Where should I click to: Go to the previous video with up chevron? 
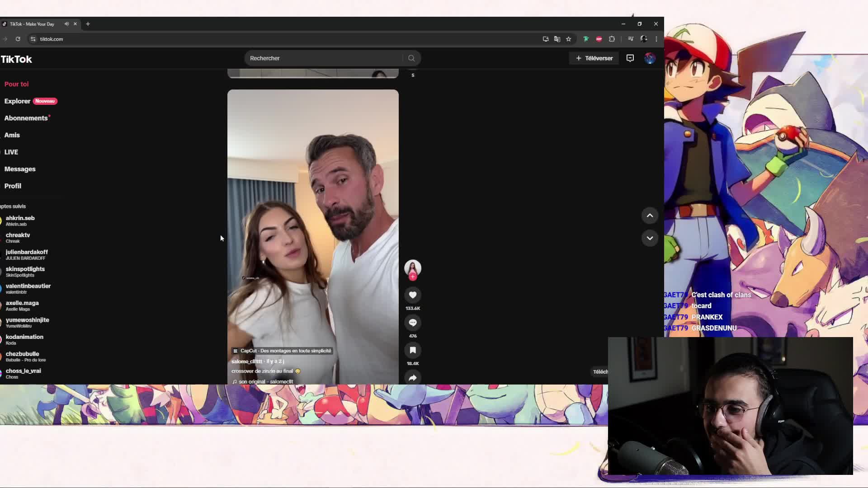pos(650,216)
